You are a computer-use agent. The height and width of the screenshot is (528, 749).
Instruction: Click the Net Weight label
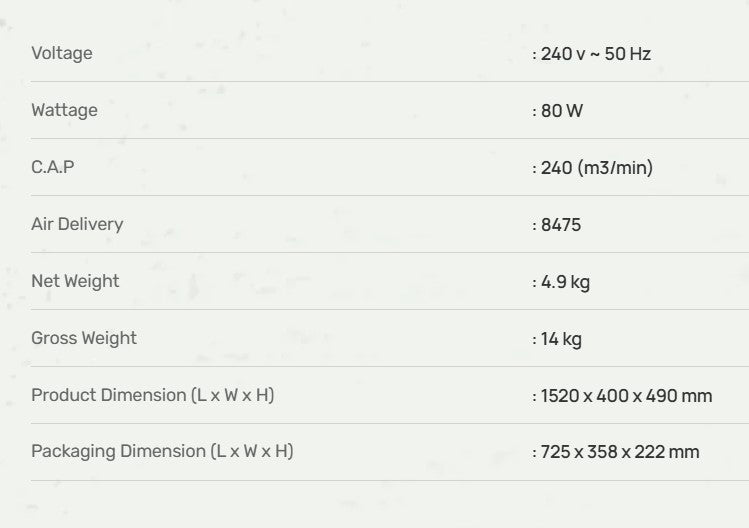pyautogui.click(x=75, y=281)
